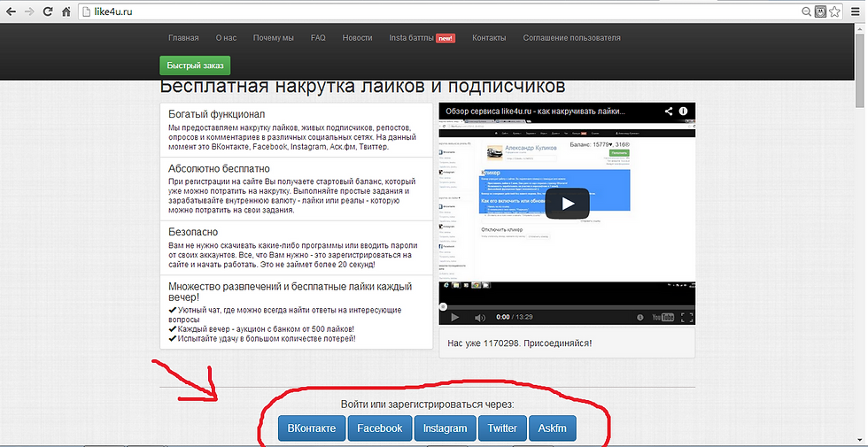Click the info icon on the video

tap(683, 111)
